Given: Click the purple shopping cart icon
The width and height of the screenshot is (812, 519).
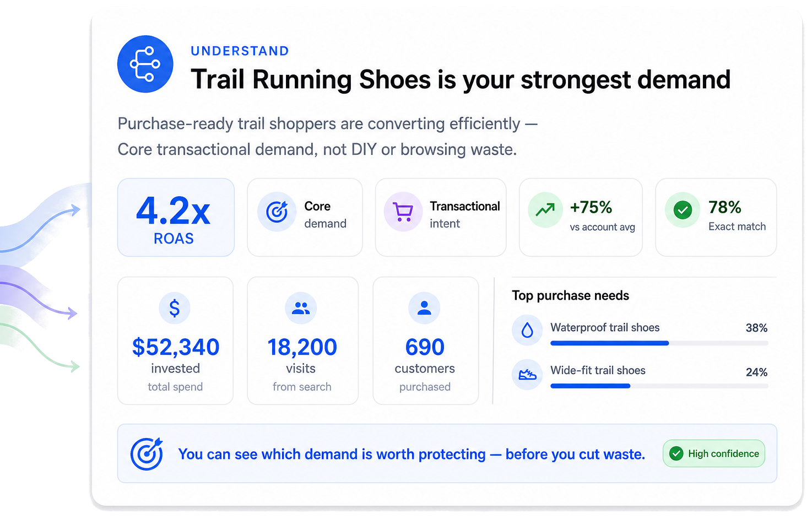Looking at the screenshot, I should pos(403,212).
